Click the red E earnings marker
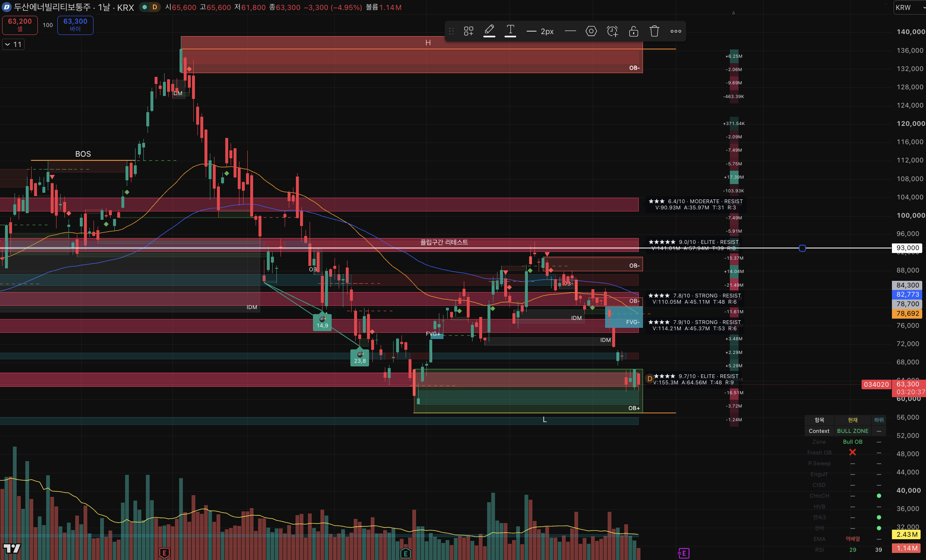926x560 pixels. click(x=165, y=553)
